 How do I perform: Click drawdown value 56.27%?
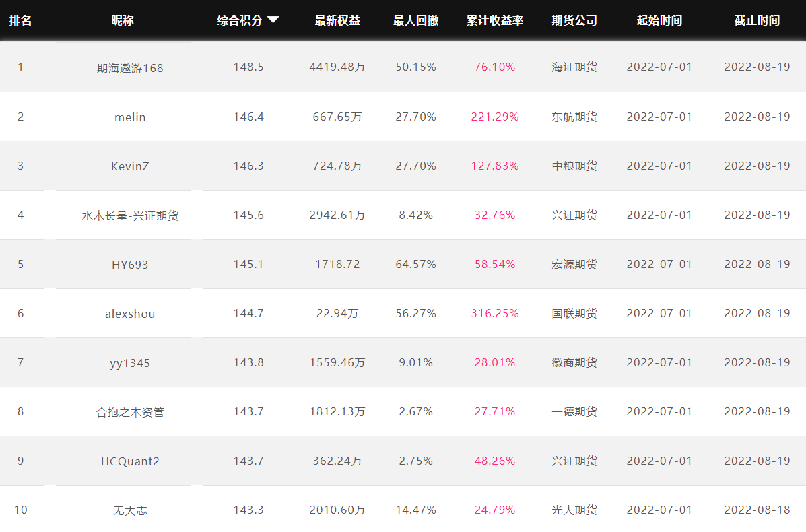pos(416,313)
